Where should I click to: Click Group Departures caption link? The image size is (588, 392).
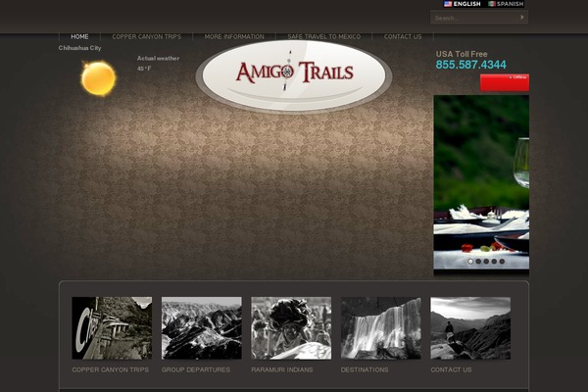[196, 369]
